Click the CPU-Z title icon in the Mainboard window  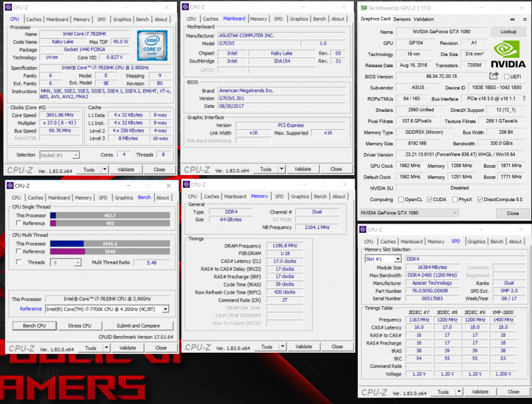[x=186, y=7]
